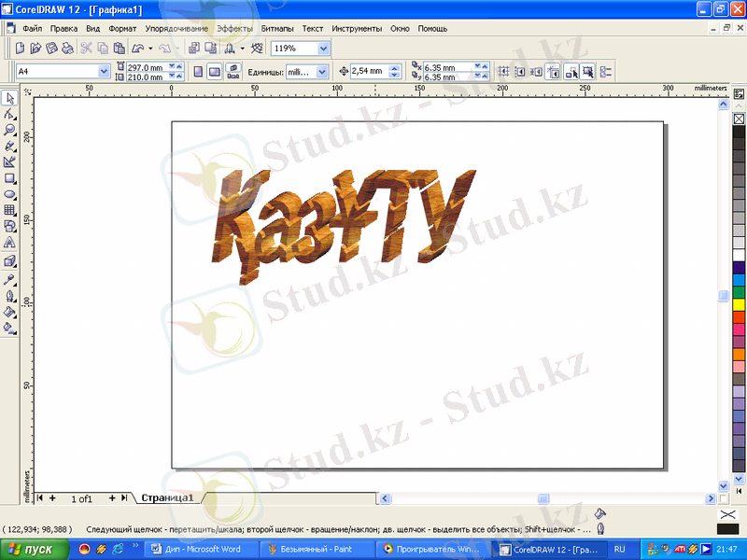Select the Pick (arrow) tool
The image size is (747, 560).
tap(9, 98)
